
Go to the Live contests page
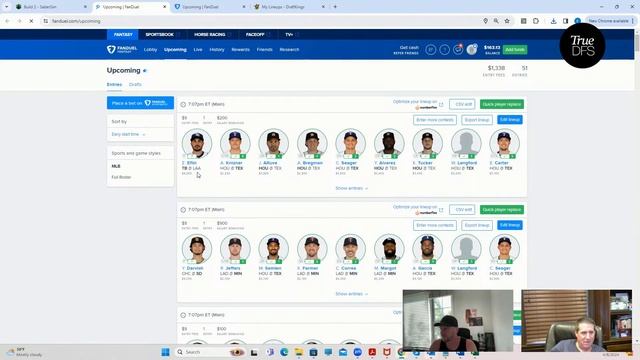pyautogui.click(x=198, y=49)
